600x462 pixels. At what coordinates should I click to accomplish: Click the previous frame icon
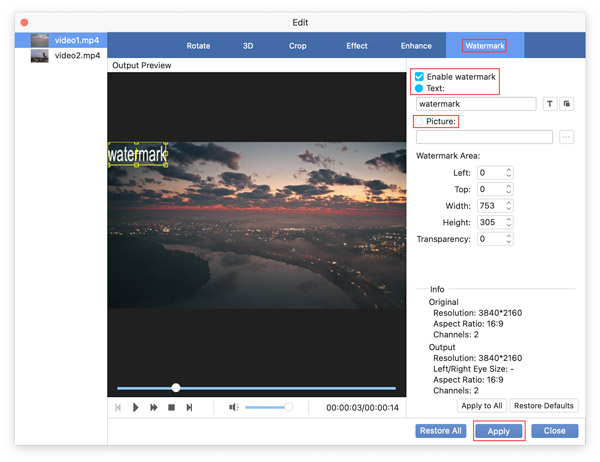(119, 407)
